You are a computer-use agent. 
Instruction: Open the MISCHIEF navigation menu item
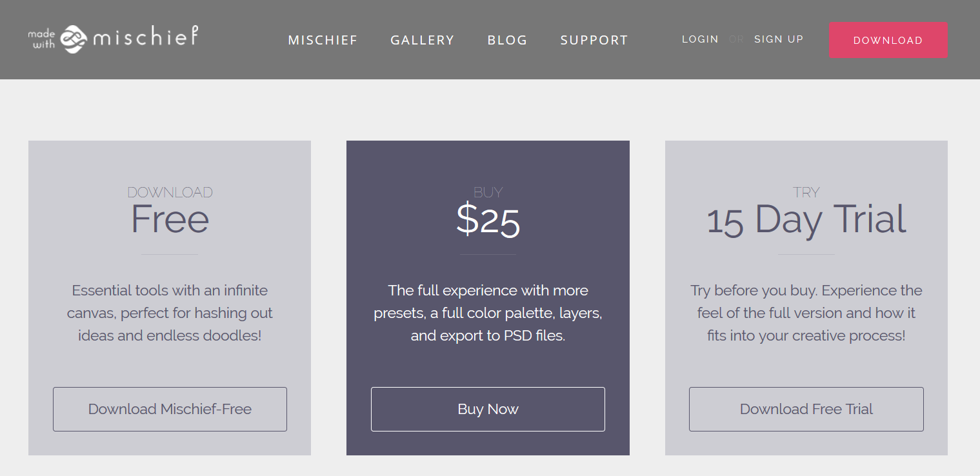323,40
